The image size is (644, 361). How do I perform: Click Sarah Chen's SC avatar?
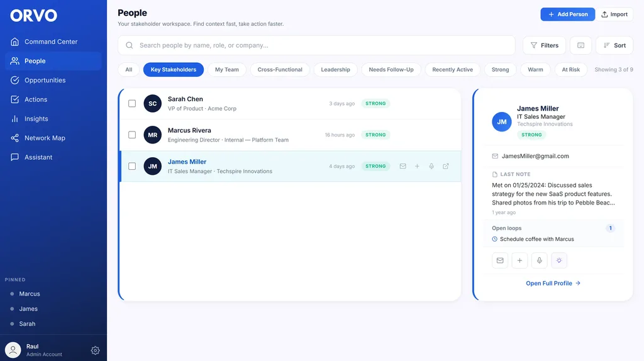[x=152, y=104]
